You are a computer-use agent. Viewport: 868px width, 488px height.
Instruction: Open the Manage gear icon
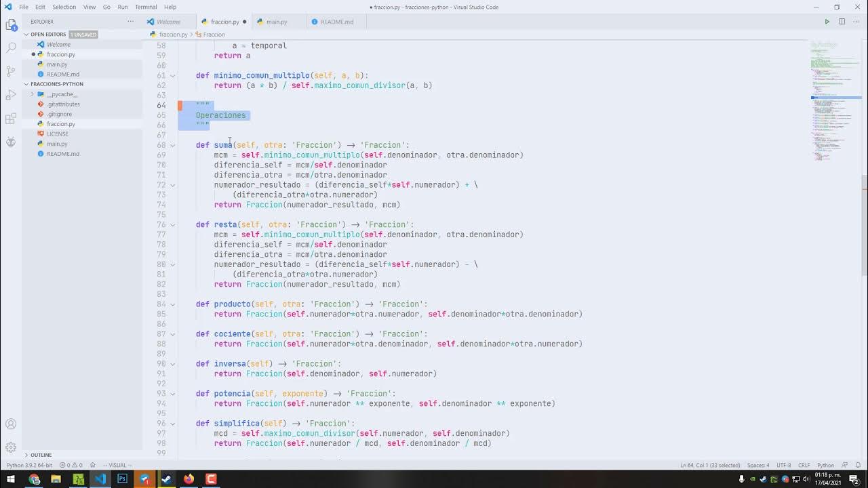coord(11,447)
